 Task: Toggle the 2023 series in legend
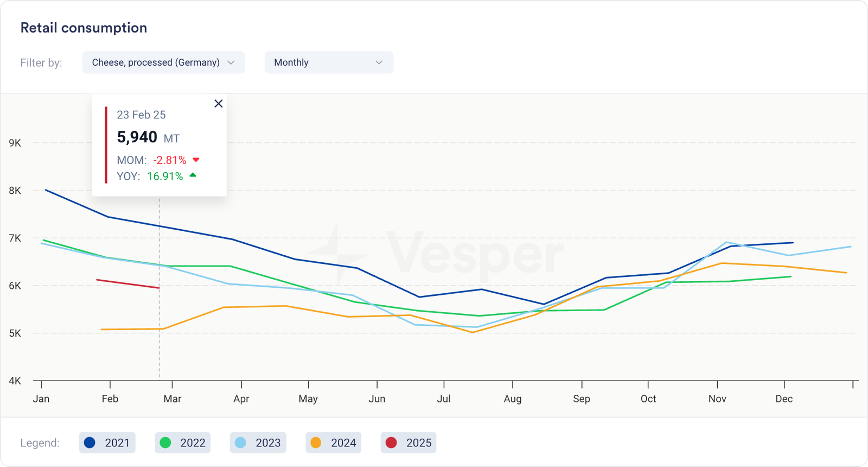tap(258, 443)
